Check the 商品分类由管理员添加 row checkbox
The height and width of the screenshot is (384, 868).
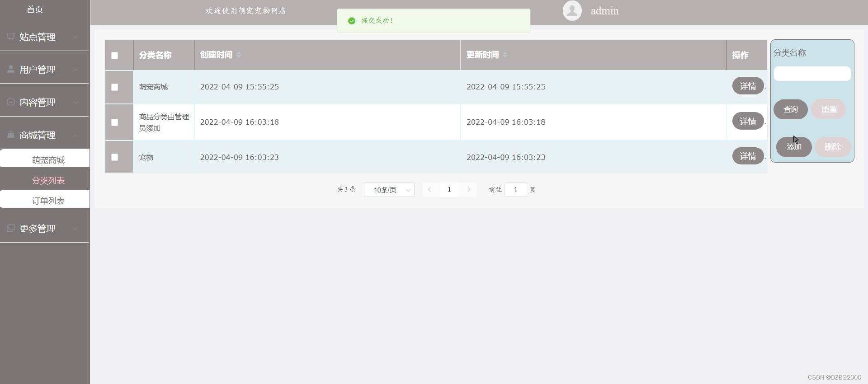[114, 122]
